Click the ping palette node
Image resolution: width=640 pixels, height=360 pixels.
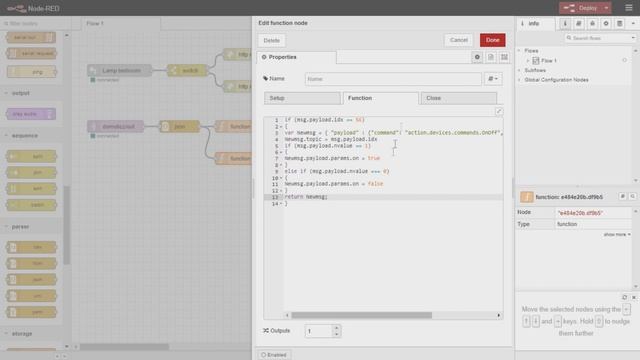[x=32, y=72]
